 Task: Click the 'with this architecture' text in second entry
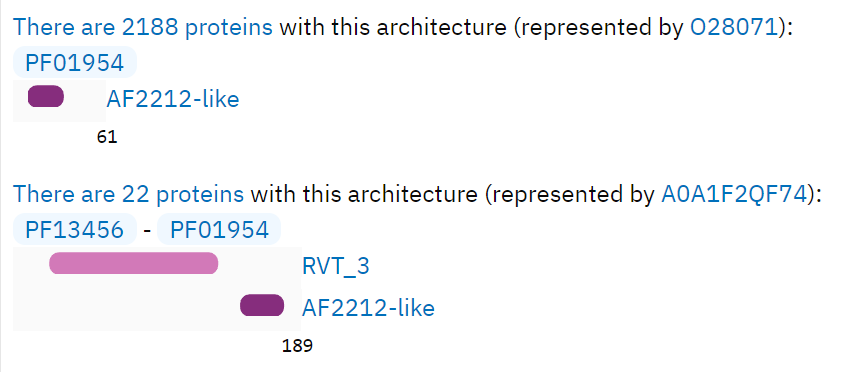364,194
